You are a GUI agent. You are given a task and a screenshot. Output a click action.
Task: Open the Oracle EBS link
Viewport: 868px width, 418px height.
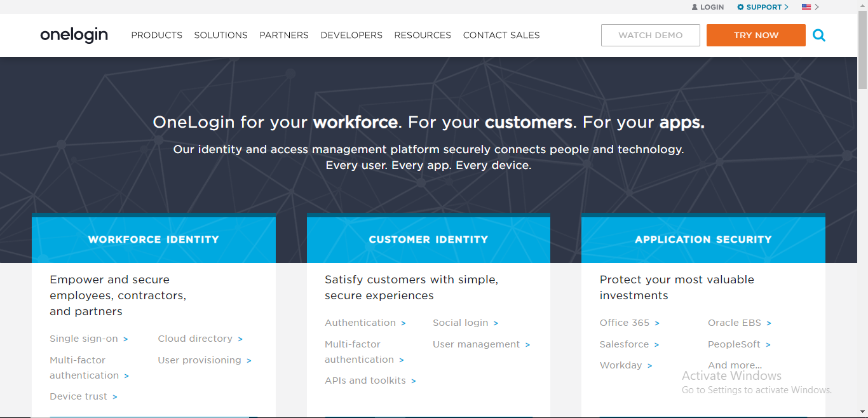click(740, 323)
